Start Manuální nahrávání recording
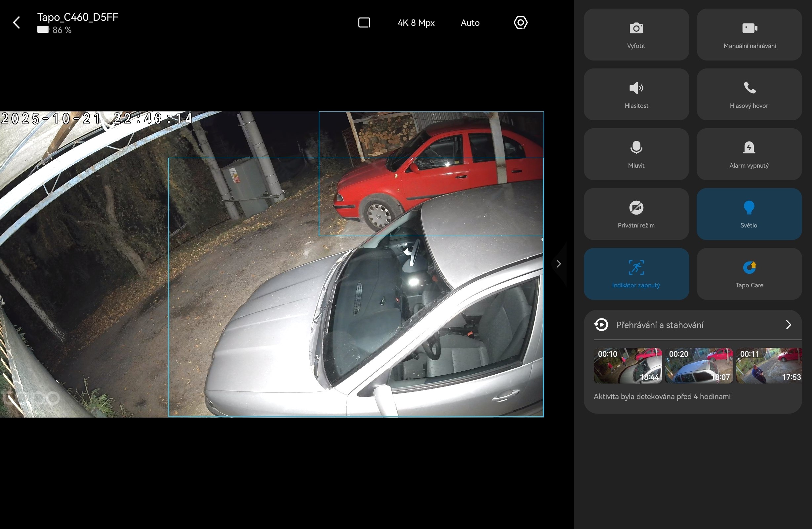The width and height of the screenshot is (812, 529). pos(749,34)
